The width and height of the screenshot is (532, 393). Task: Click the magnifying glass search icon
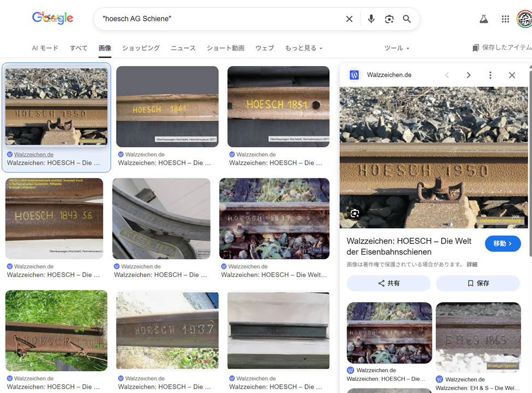(407, 19)
